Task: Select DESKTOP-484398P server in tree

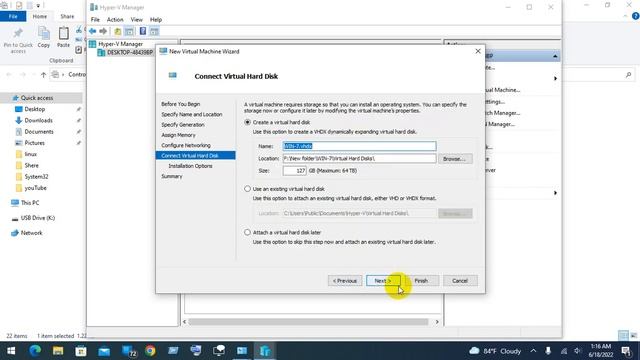Action: coord(130,52)
